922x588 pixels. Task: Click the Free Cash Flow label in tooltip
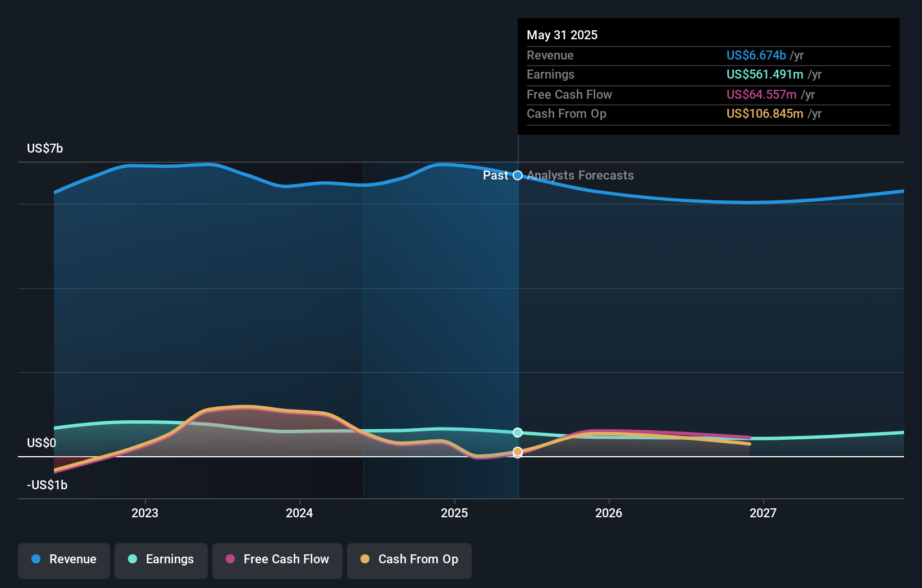tap(569, 94)
